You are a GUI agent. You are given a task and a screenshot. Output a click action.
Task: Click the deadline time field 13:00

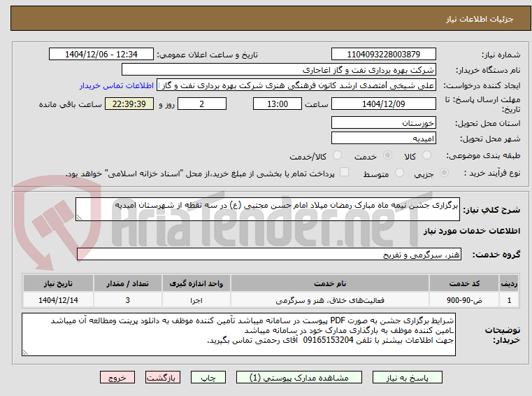tap(278, 104)
